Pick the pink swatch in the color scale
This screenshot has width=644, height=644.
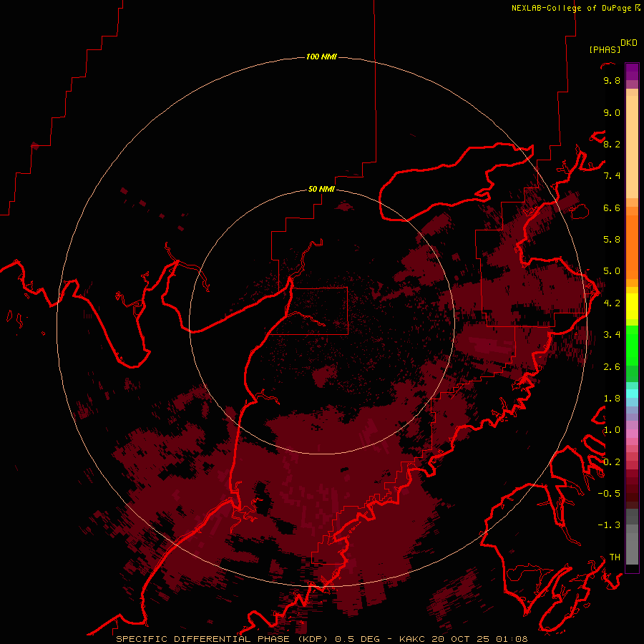click(632, 434)
